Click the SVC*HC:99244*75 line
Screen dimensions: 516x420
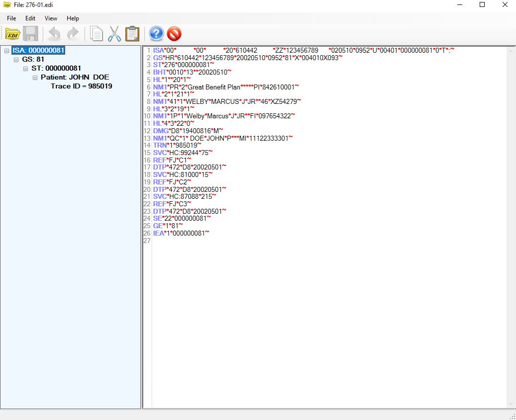(183, 153)
